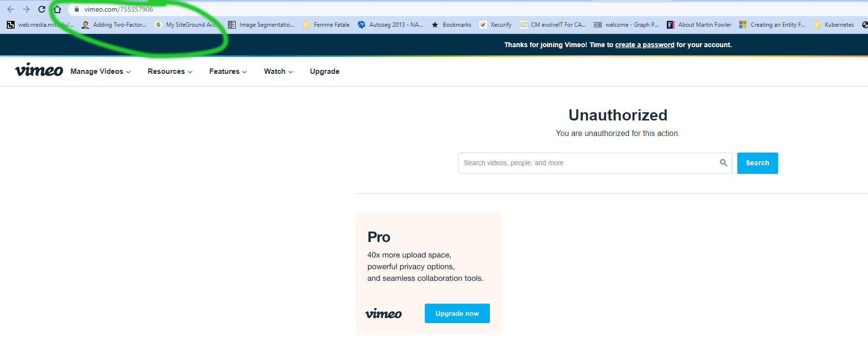Image resolution: width=868 pixels, height=360 pixels.
Task: Open the Adding Two-Factor bookmark
Action: coord(114,25)
